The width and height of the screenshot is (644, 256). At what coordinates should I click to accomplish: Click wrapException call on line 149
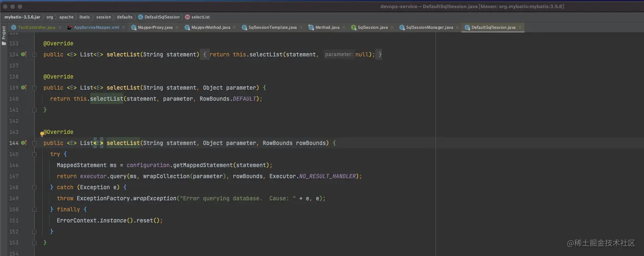click(x=155, y=198)
